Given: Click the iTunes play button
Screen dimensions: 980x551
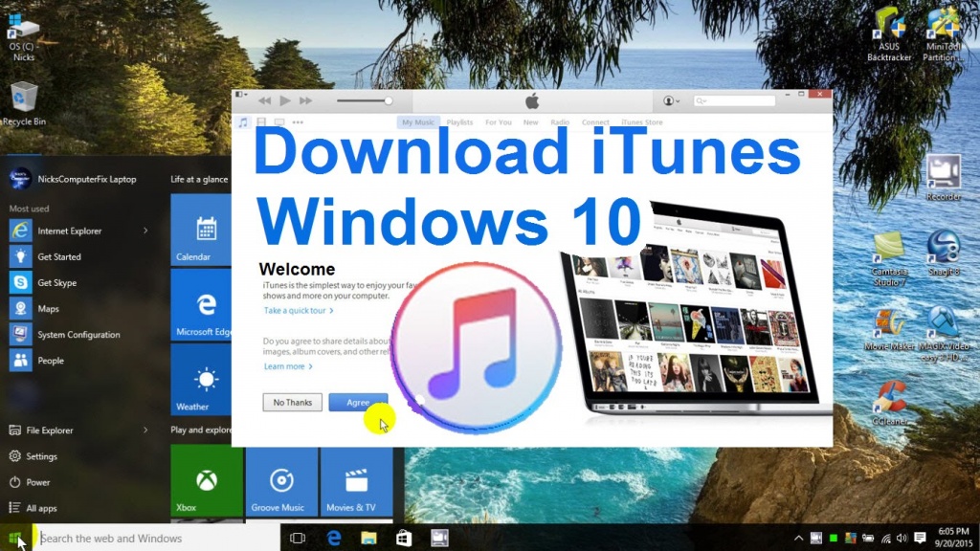Looking at the screenshot, I should [284, 100].
